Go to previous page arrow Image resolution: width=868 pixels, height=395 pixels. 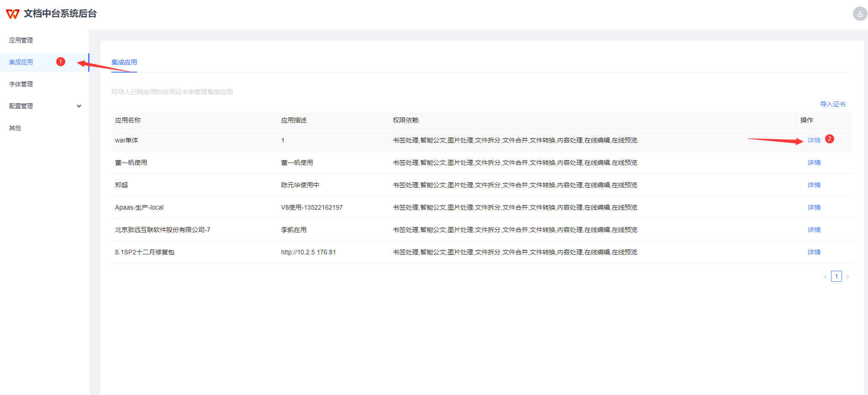point(825,277)
